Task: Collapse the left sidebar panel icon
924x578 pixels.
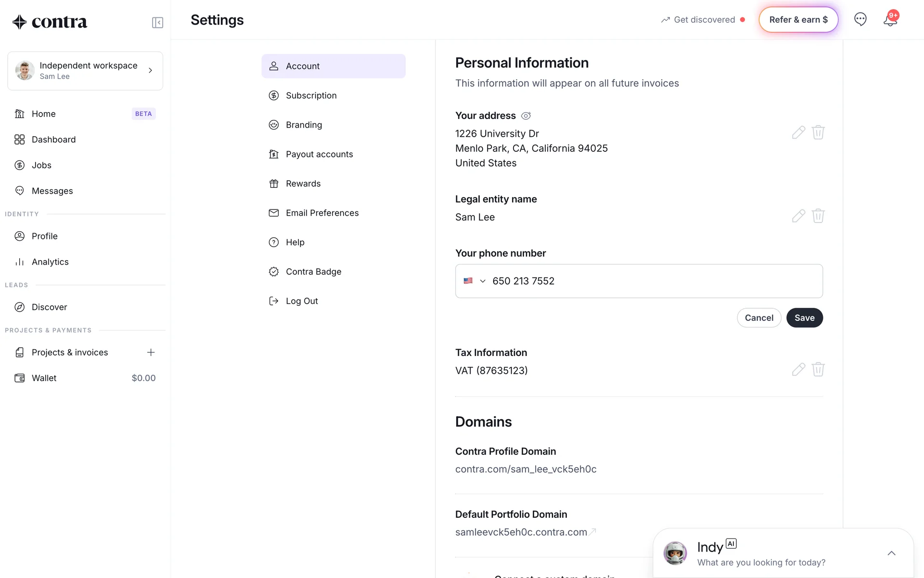Action: pos(157,23)
